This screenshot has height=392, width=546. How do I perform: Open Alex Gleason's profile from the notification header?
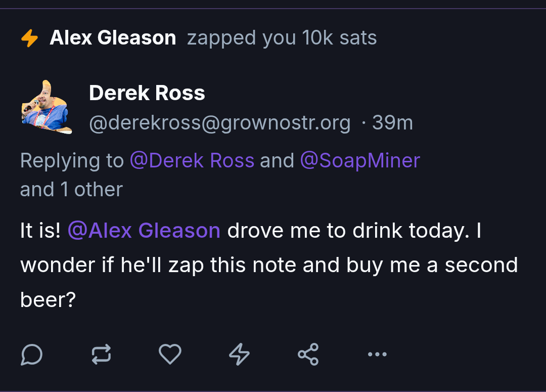click(x=113, y=38)
